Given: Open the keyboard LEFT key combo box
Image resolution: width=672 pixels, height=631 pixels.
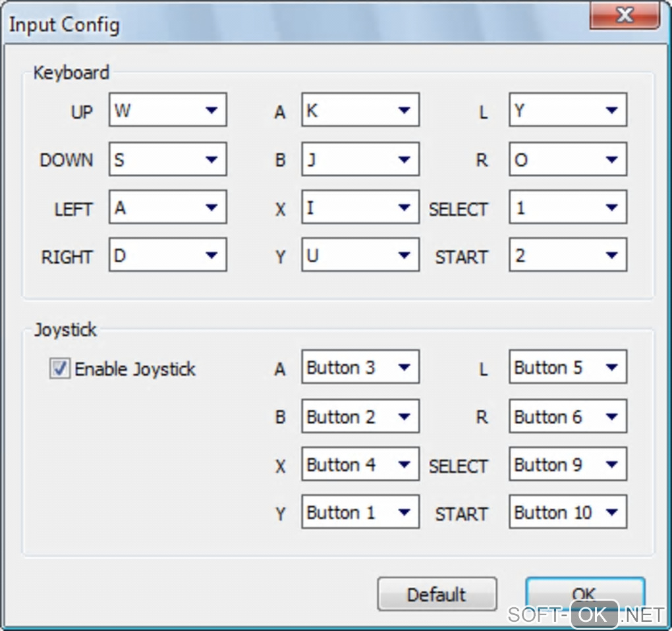Looking at the screenshot, I should pos(168,207).
